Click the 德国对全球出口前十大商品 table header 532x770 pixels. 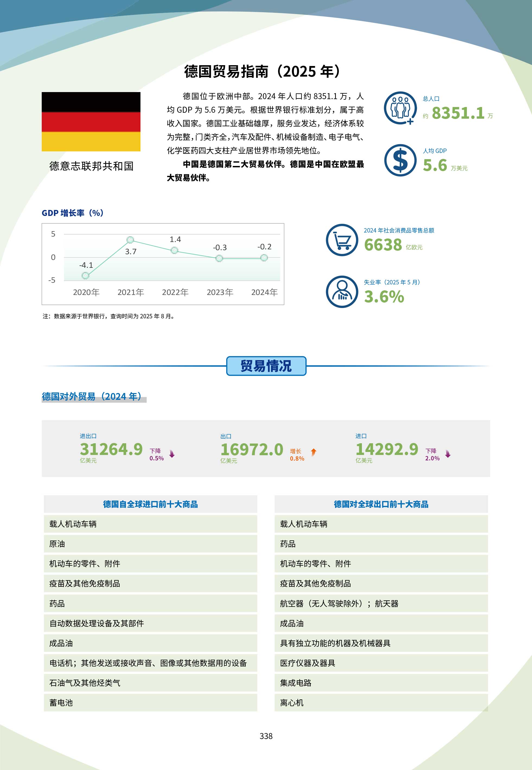(381, 504)
